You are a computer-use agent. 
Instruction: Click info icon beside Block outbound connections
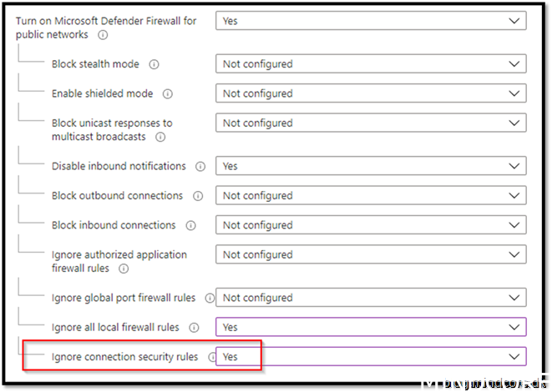[198, 196]
